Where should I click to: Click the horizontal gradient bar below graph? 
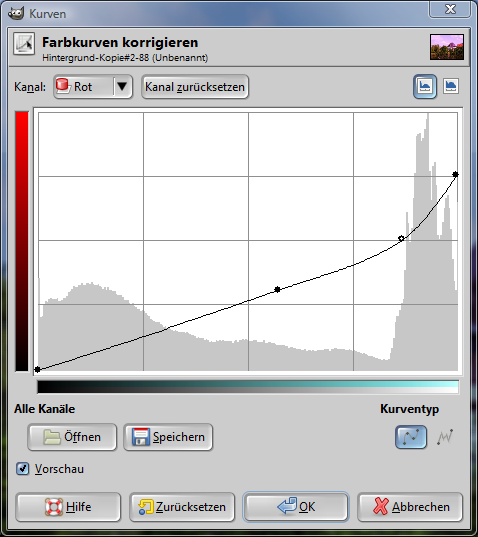248,387
